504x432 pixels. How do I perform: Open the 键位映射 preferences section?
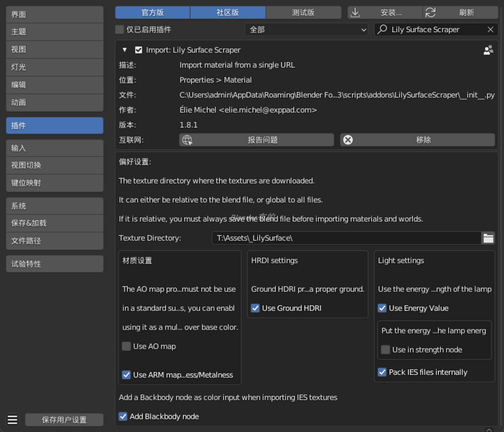[55, 183]
